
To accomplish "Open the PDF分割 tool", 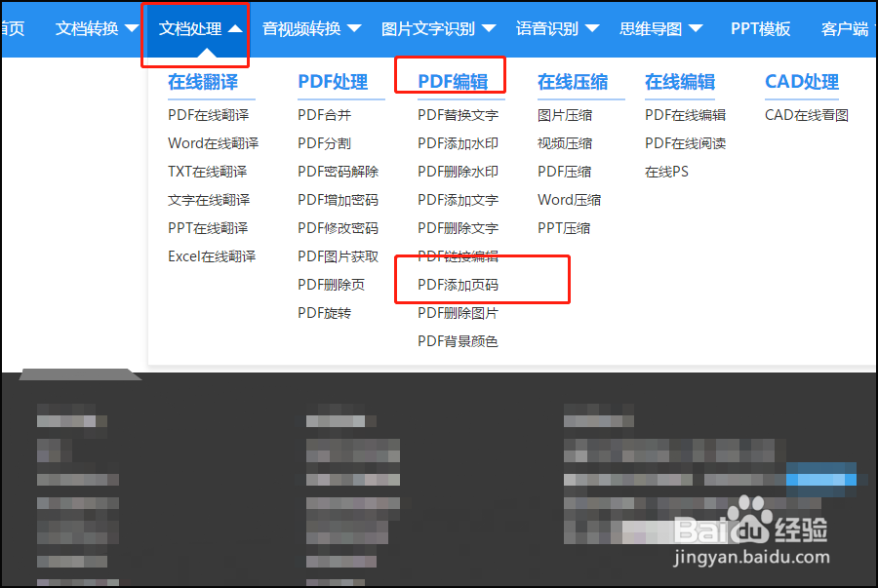I will pos(321,142).
